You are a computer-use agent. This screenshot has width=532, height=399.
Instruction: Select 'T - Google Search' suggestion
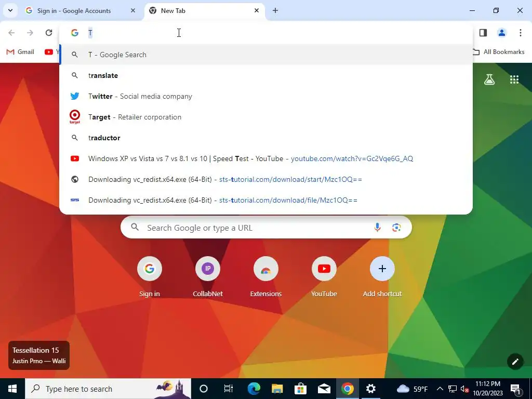coord(265,55)
